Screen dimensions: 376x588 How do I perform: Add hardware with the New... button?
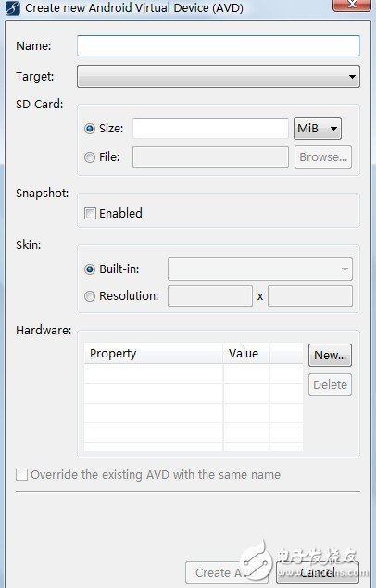(330, 355)
